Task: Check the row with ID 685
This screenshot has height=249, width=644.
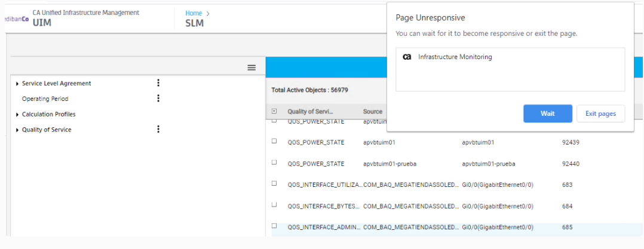Action: 274,225
